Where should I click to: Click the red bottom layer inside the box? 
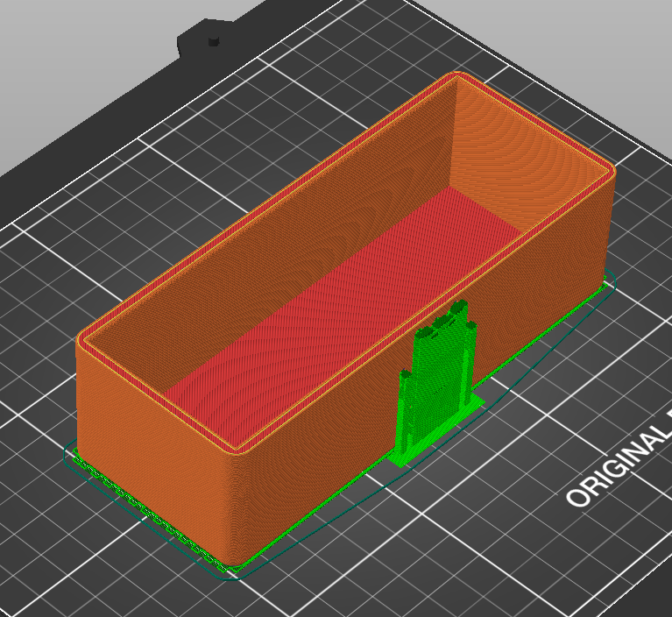pyautogui.click(x=343, y=317)
